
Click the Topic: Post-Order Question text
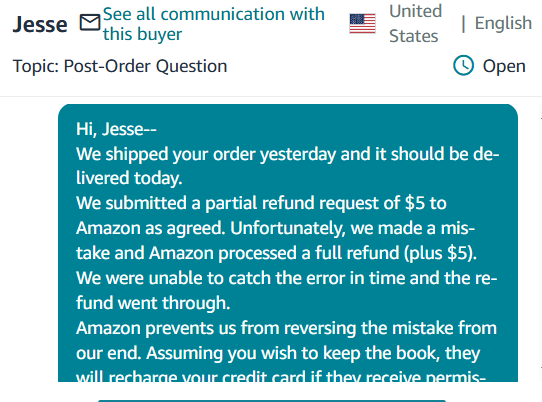coord(120,66)
